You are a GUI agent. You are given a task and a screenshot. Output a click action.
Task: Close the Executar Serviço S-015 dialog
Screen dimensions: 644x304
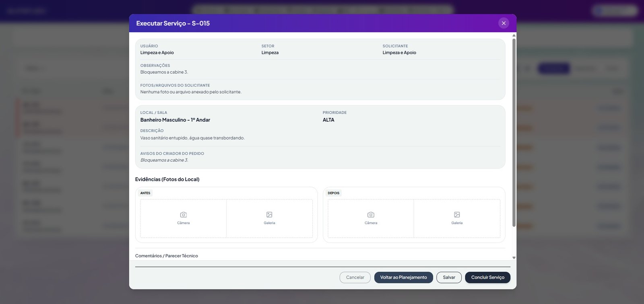pyautogui.click(x=504, y=23)
